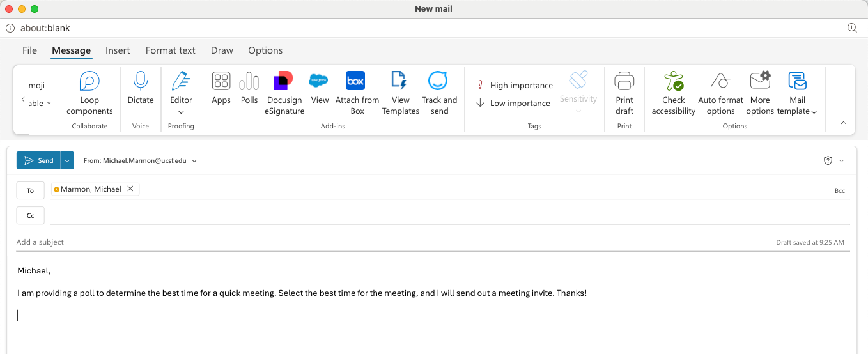Image resolution: width=868 pixels, height=354 pixels.
Task: Expand the Table dropdown at ribbon edge
Action: [41, 102]
